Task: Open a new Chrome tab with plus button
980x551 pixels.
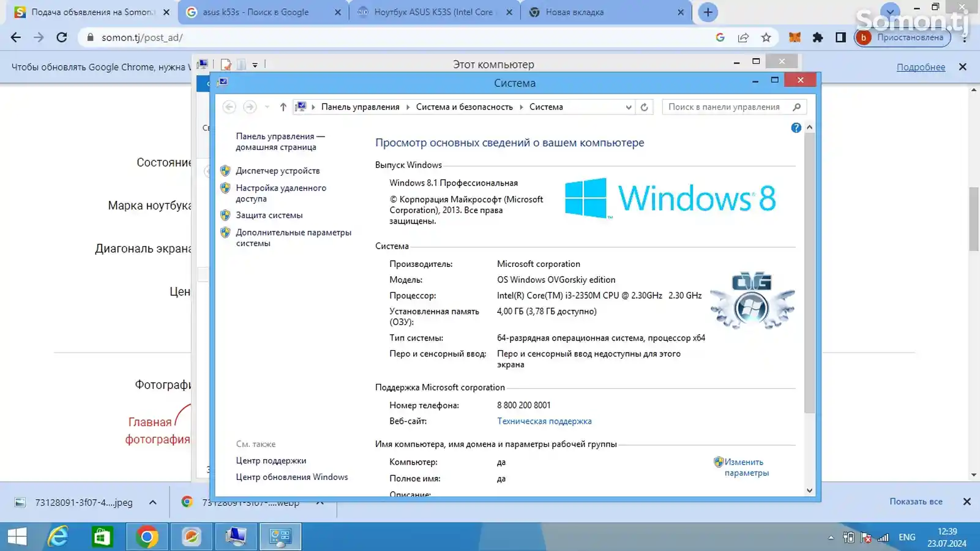Action: [x=708, y=12]
